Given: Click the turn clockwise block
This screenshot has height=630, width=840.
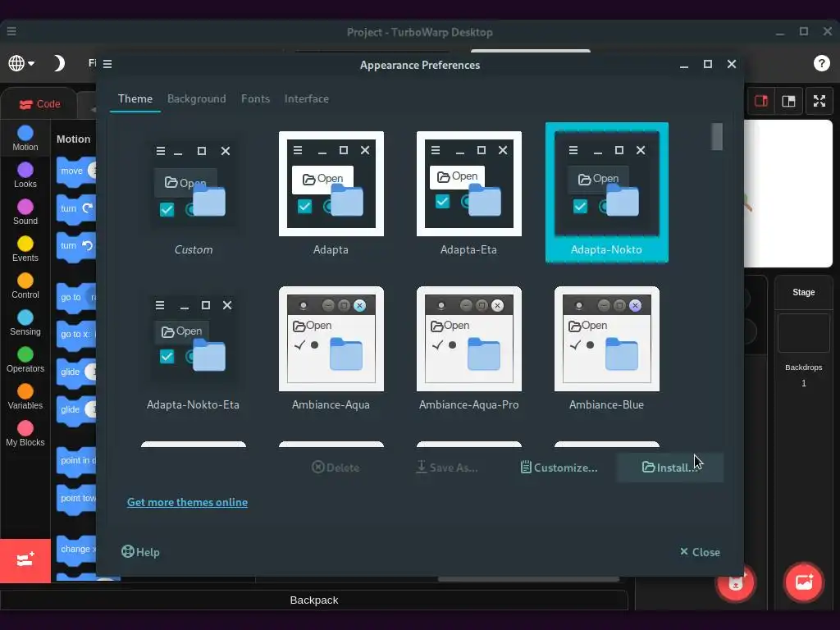Looking at the screenshot, I should point(76,209).
